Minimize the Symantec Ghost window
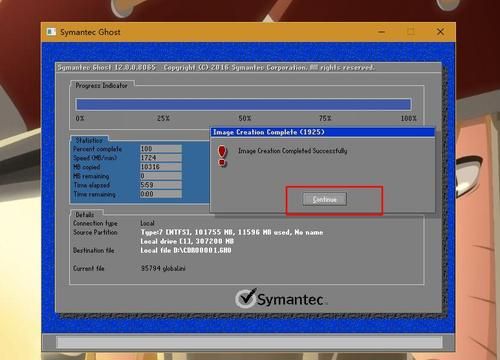 [x=381, y=32]
